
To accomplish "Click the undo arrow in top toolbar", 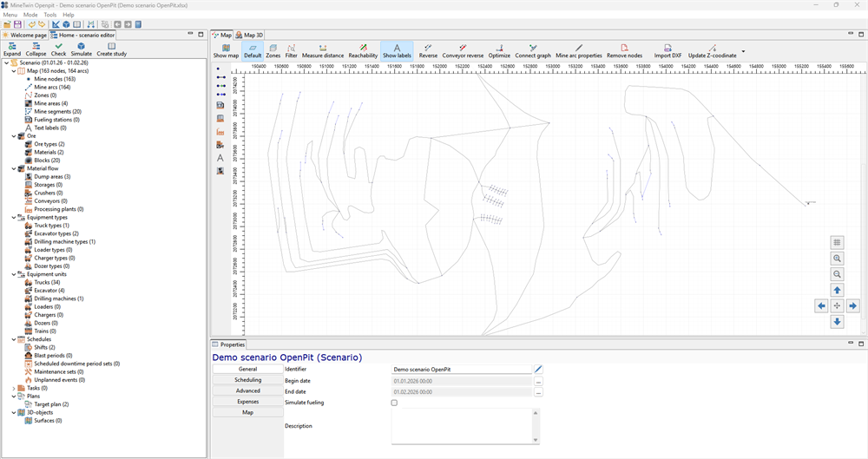I will (x=31, y=24).
